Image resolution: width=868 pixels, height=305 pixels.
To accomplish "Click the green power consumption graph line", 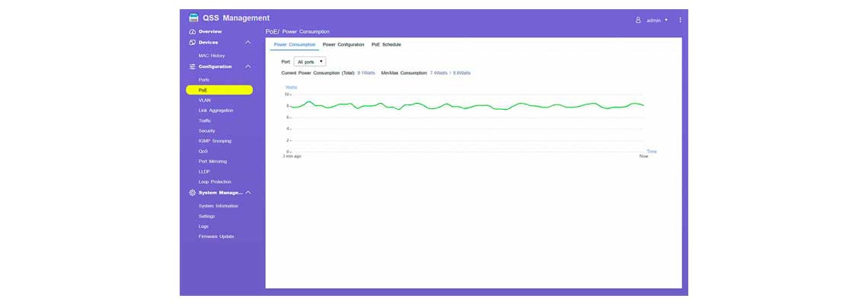I will [467, 106].
